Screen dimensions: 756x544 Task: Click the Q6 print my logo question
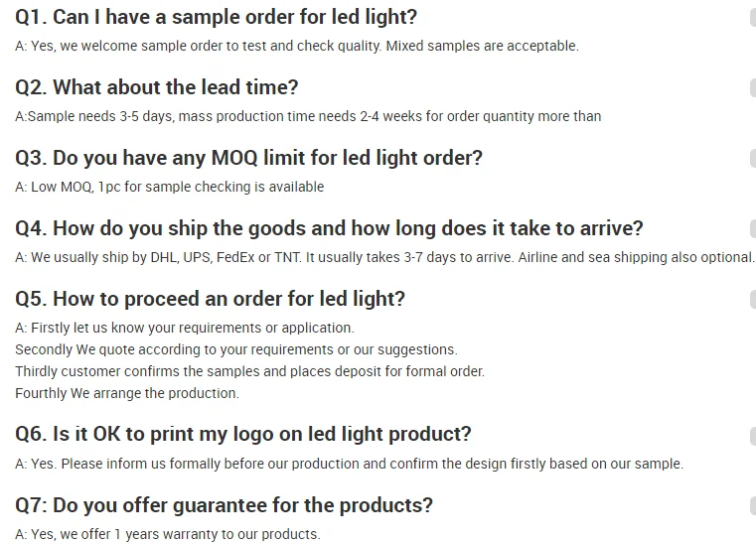(x=243, y=434)
